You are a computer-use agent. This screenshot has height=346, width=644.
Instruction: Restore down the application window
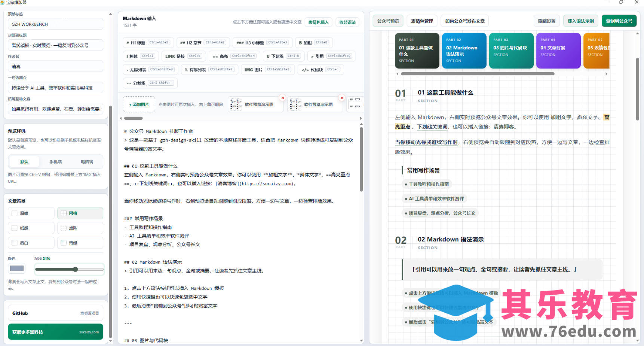pos(621,2)
